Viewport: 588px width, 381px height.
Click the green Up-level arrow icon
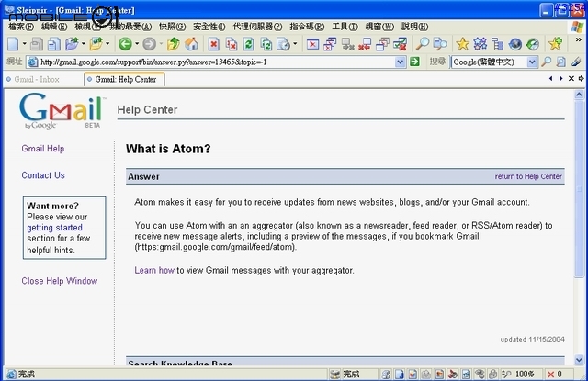(174, 44)
